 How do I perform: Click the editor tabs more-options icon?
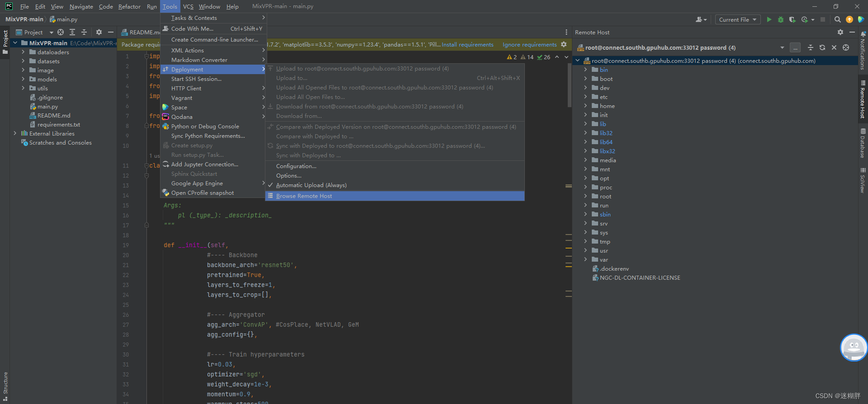click(566, 32)
